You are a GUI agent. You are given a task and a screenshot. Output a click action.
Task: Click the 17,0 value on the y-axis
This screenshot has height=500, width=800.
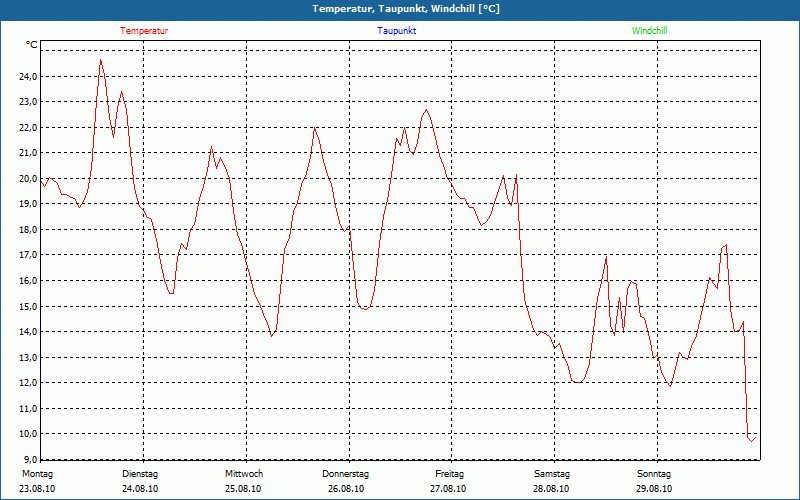coord(28,255)
